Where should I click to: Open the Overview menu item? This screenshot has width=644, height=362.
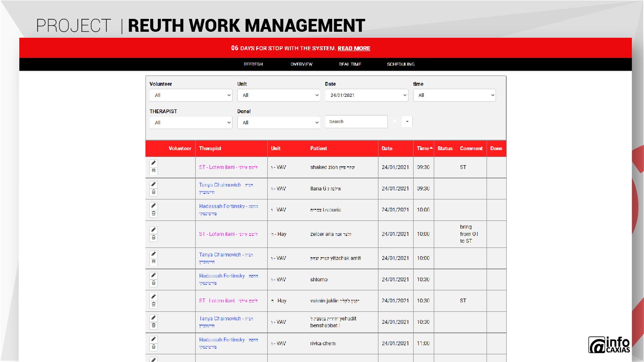click(x=301, y=64)
